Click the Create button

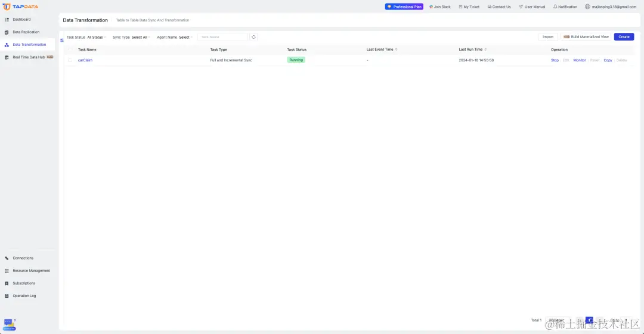point(624,37)
